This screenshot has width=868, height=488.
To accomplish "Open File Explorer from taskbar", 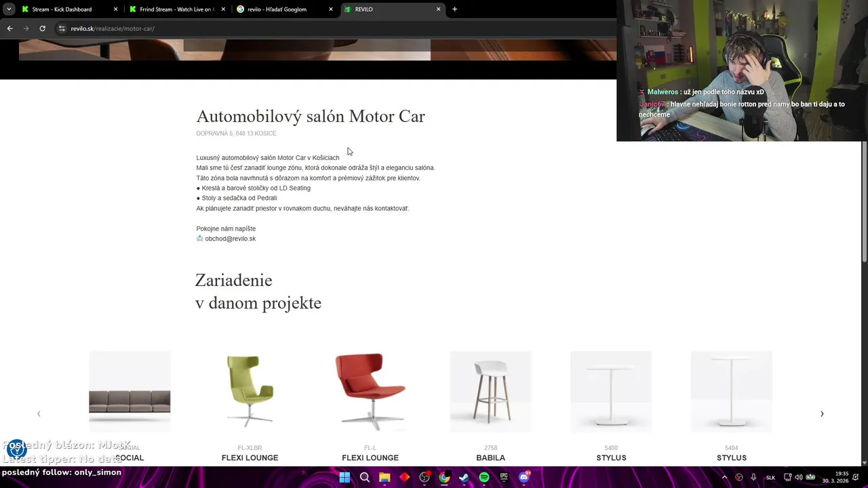I will coord(384,477).
